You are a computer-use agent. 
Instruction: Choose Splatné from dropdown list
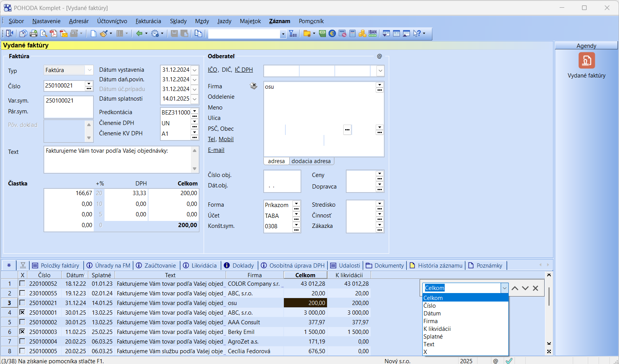(x=466, y=337)
